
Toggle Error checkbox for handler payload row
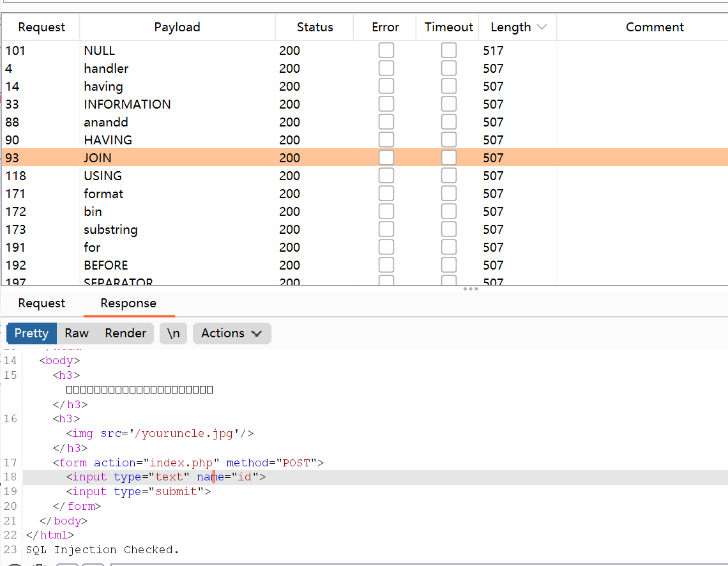coord(386,68)
